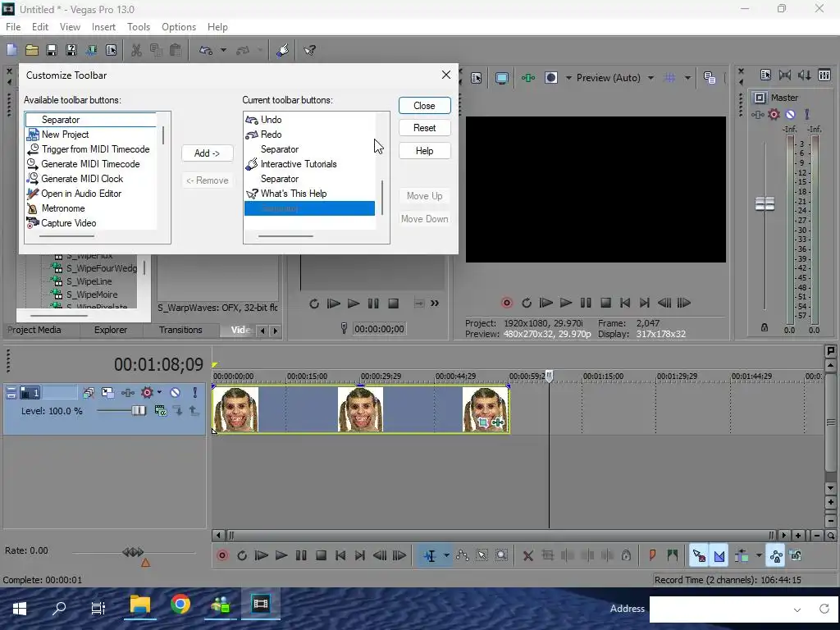Image resolution: width=840 pixels, height=630 pixels.
Task: Toggle Ignore Event Grouping button
Action: (796, 555)
